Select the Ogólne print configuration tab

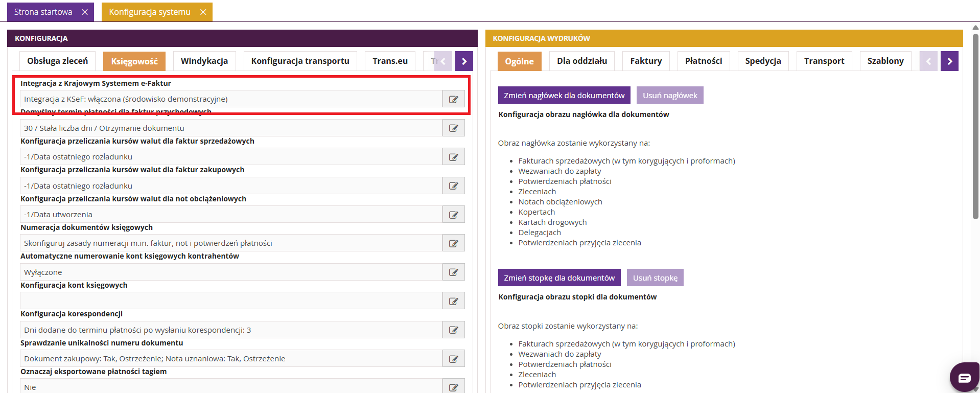click(520, 61)
